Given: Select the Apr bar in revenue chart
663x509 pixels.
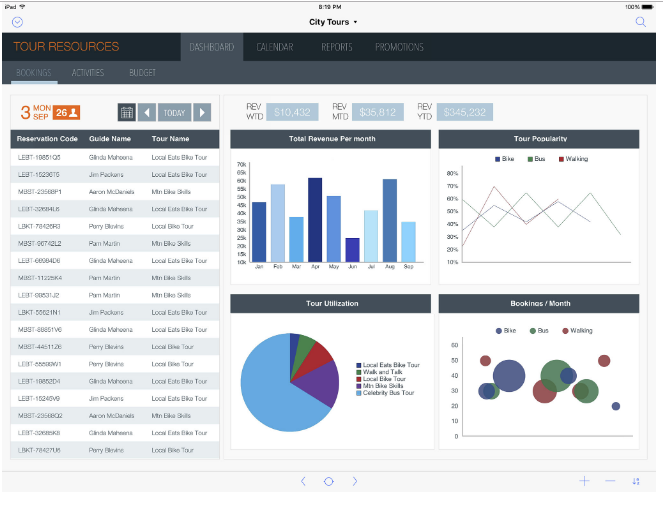Looking at the screenshot, I should point(315,220).
